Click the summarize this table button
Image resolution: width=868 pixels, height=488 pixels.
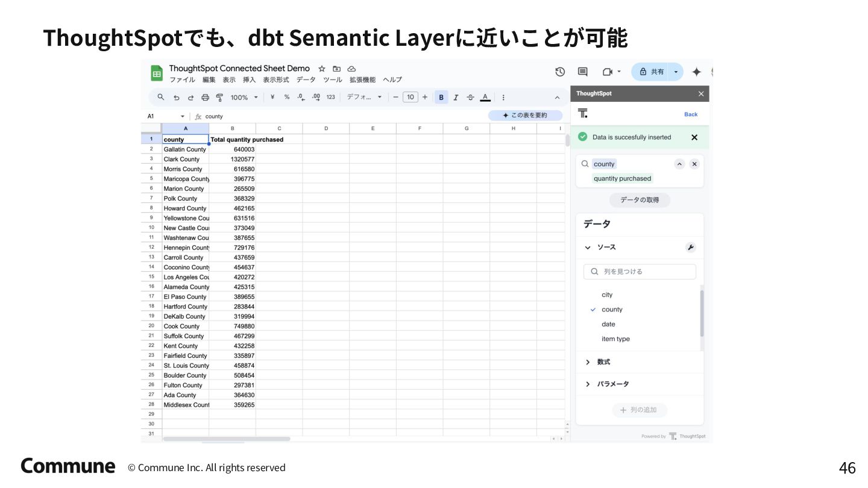[x=525, y=115]
